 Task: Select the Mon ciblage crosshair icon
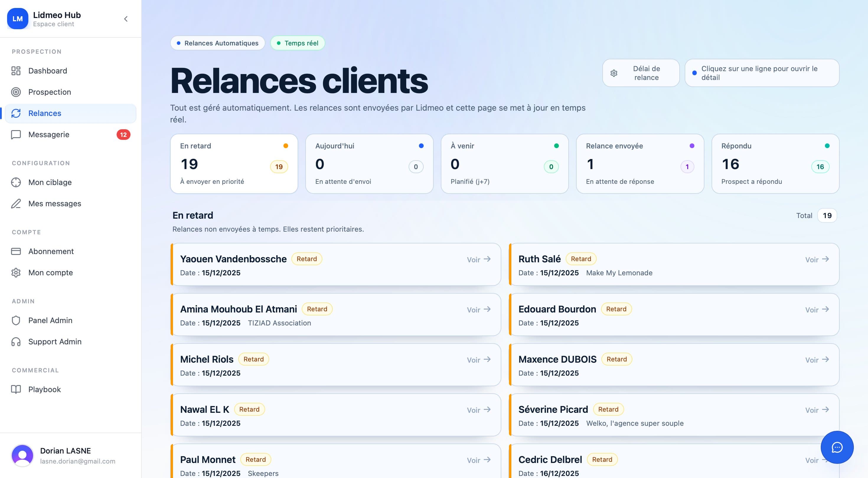point(16,182)
